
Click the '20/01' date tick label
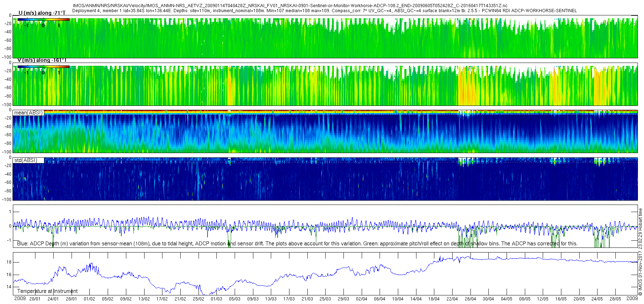pos(35,299)
